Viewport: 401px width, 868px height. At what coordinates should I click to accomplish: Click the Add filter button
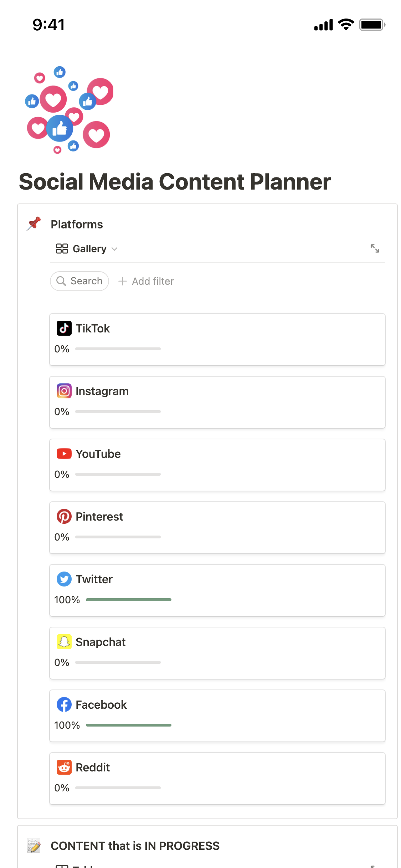146,281
